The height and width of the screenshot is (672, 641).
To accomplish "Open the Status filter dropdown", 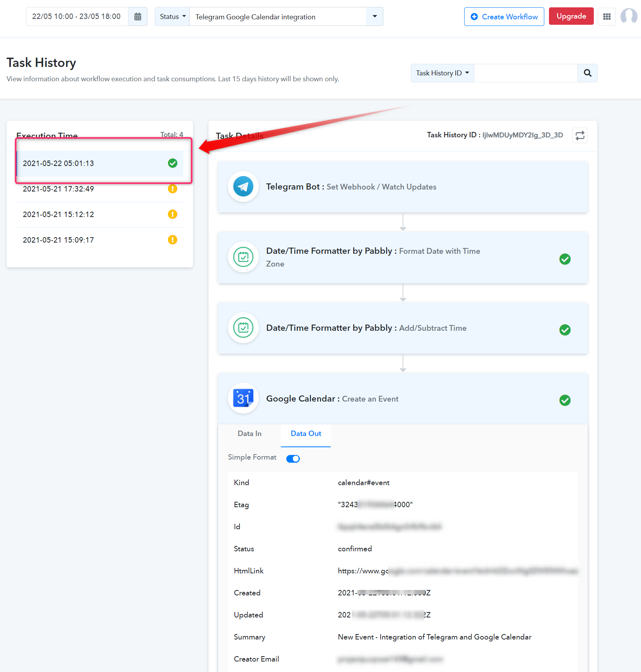I will (x=173, y=17).
